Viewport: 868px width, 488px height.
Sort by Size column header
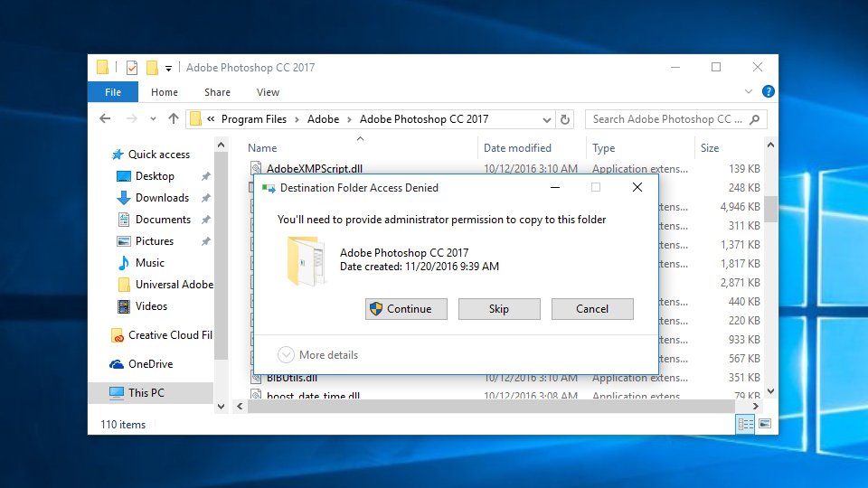point(709,147)
